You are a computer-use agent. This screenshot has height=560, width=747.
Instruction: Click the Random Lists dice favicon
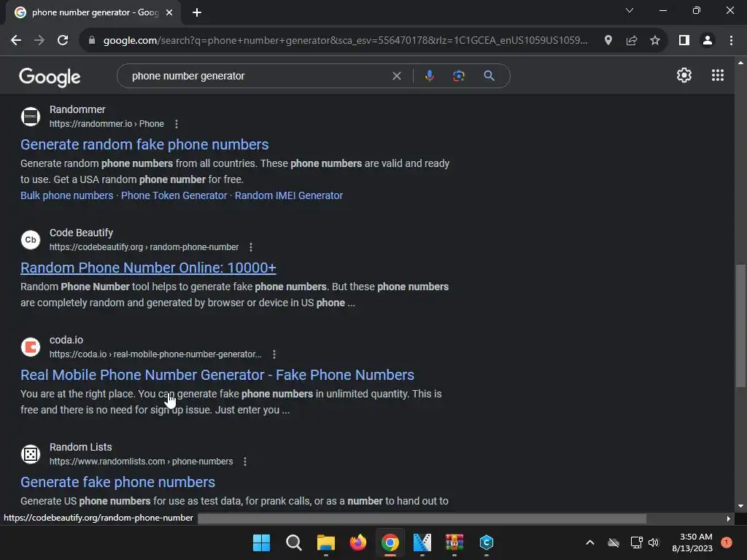point(31,454)
